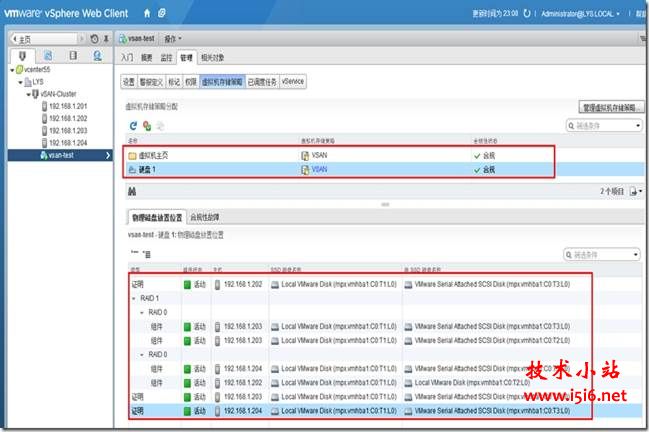Viewport: 649px width, 432px height.
Task: Switch to the 权限 sub-tab
Action: click(191, 82)
